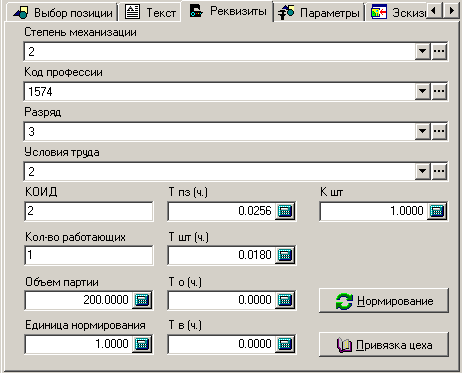
Task: Expand Разряд dropdown list
Action: 423,131
